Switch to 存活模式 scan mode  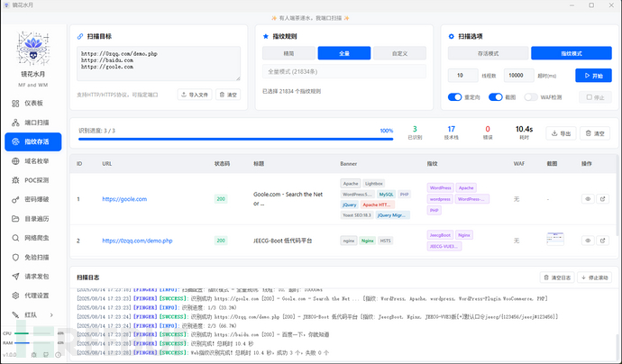coord(489,53)
